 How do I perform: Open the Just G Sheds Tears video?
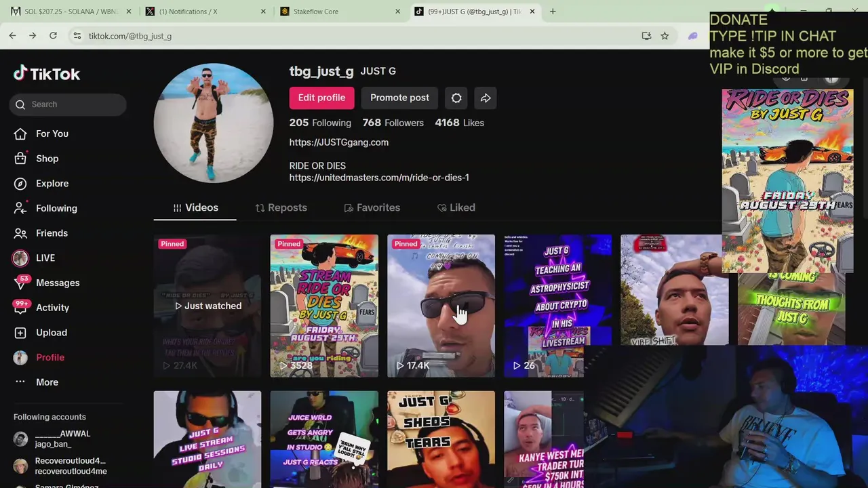[x=441, y=439]
